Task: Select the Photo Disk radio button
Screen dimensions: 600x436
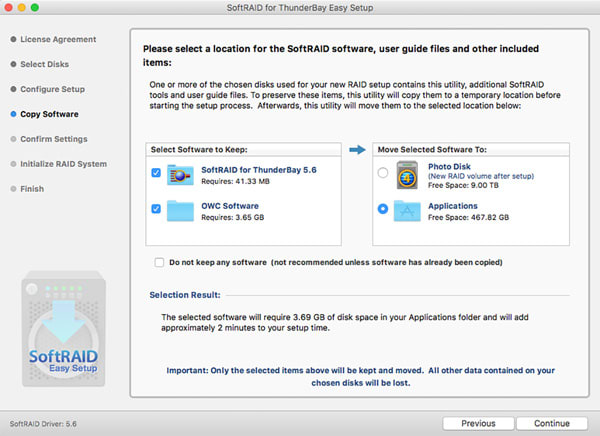Action: pyautogui.click(x=381, y=173)
